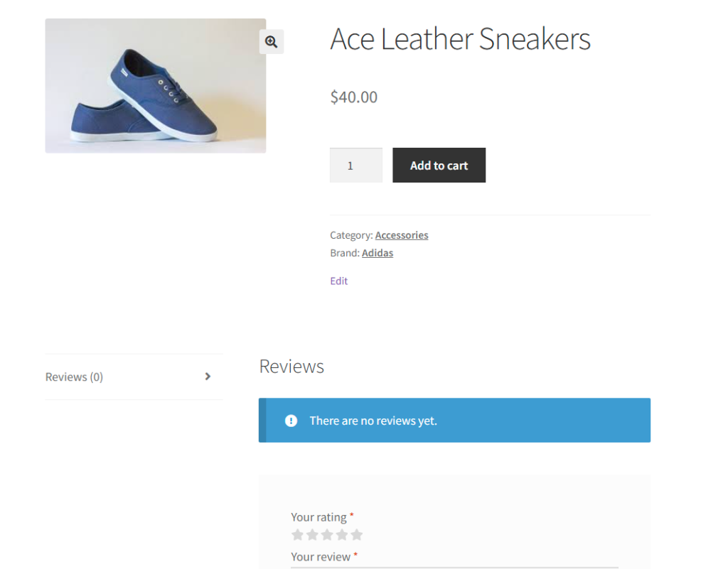
Task: Select a three-star rating
Action: pos(327,535)
